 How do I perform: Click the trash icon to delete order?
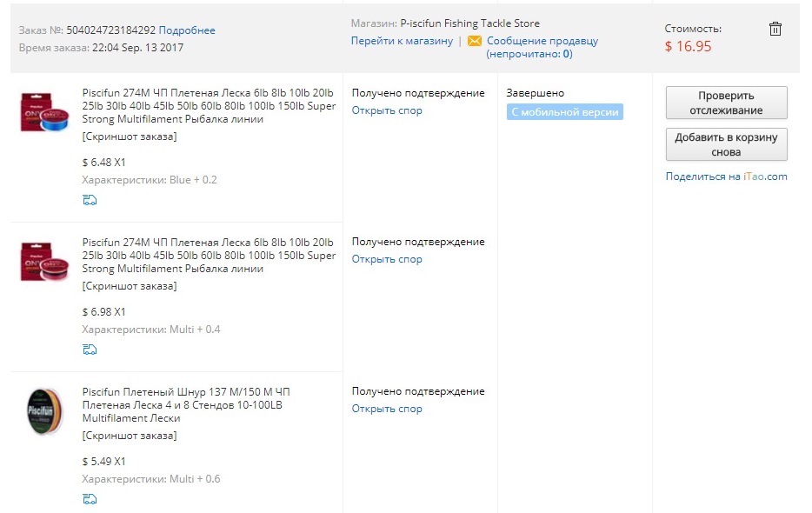(x=775, y=29)
